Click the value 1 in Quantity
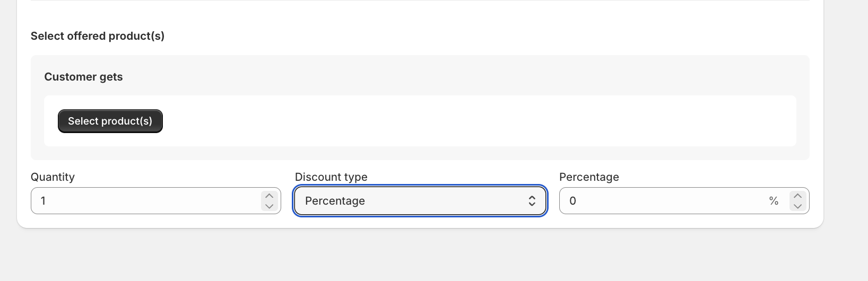This screenshot has width=868, height=281. pos(44,201)
